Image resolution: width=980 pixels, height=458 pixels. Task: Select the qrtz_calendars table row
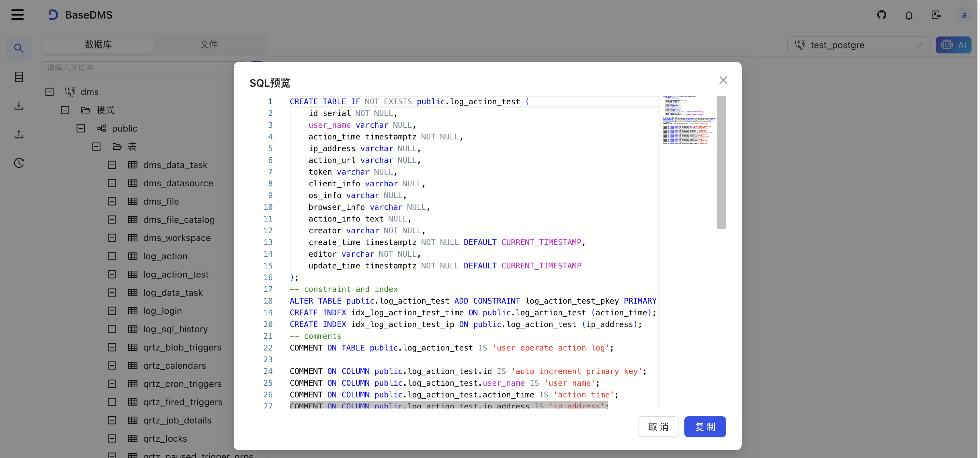pyautogui.click(x=175, y=365)
